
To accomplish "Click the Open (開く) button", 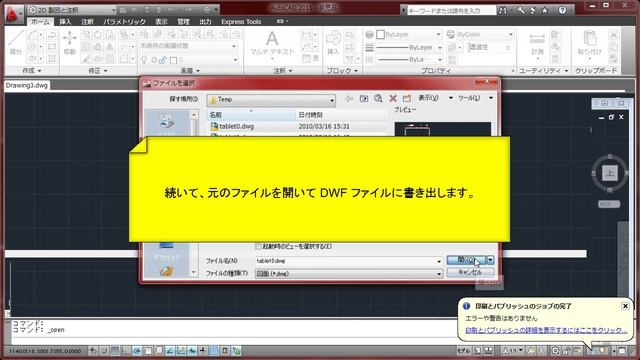I will (467, 260).
